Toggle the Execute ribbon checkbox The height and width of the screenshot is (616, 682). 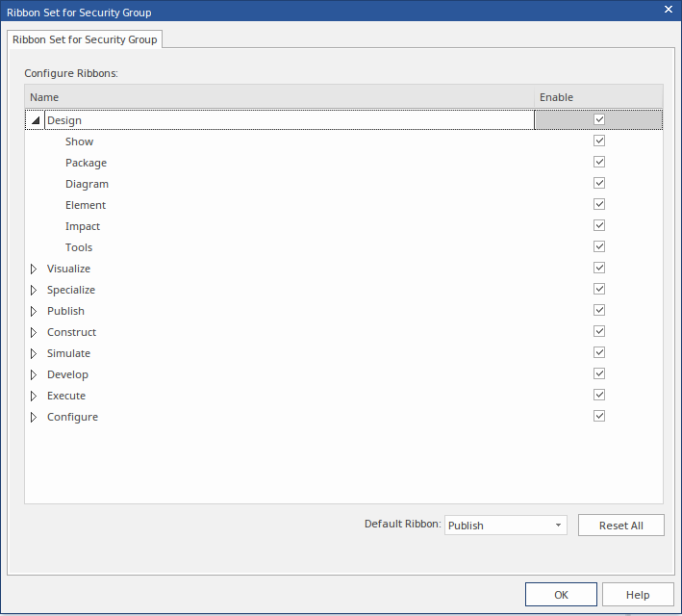pyautogui.click(x=599, y=395)
